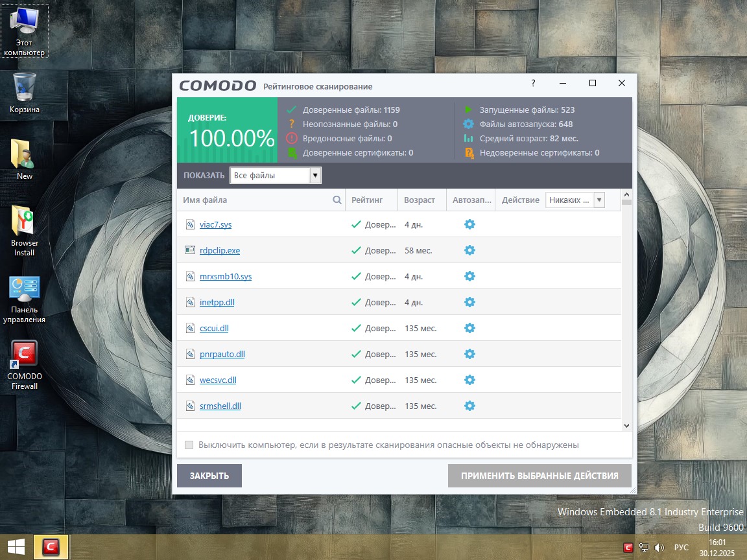Click the scroll down arrow of file list
Viewport: 747px width, 560px height.
[x=626, y=425]
